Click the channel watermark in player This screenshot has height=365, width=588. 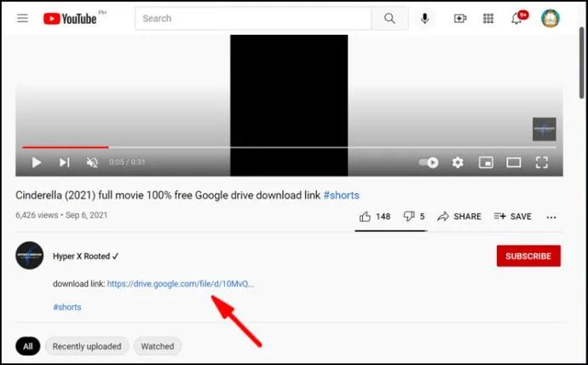coord(545,129)
